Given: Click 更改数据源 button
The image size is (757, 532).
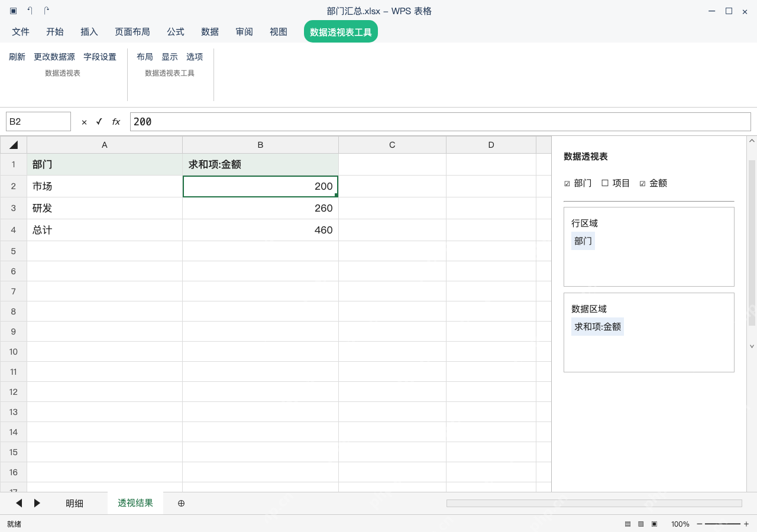Looking at the screenshot, I should point(54,57).
